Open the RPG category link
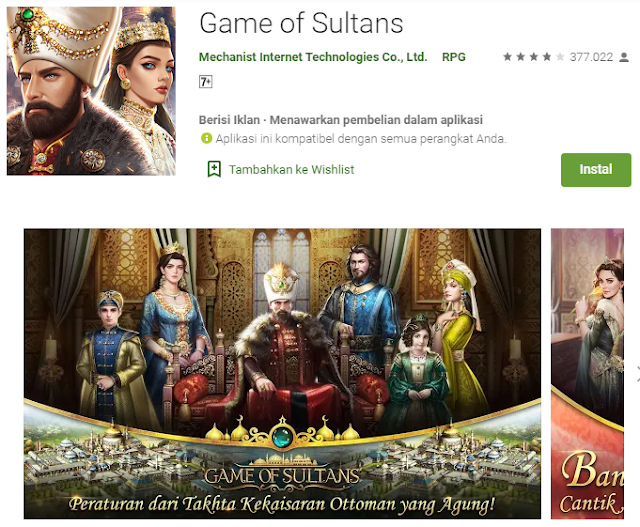Viewport: 640px width, 527px height. pos(453,57)
